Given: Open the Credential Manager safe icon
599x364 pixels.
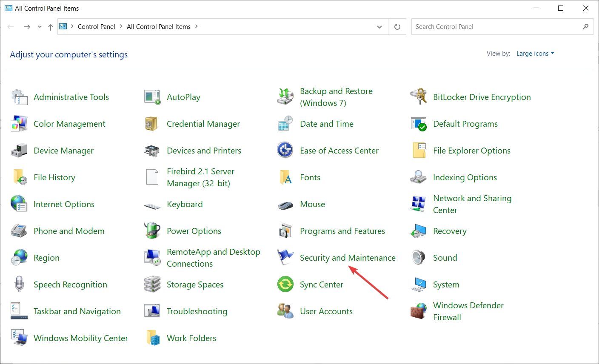Looking at the screenshot, I should click(x=152, y=124).
